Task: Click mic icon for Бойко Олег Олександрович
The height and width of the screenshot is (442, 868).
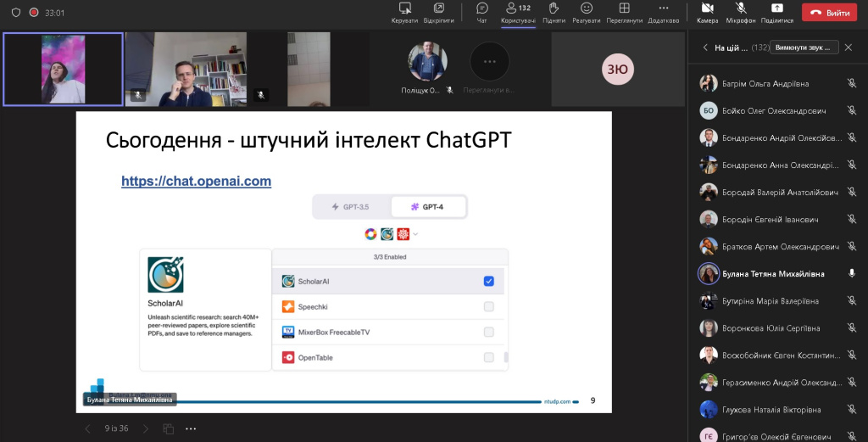Action: (x=851, y=111)
